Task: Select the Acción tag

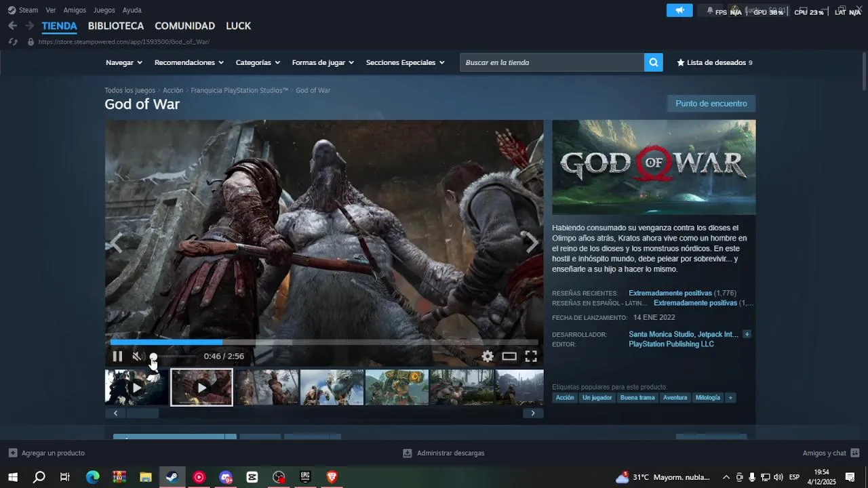Action: coord(565,398)
